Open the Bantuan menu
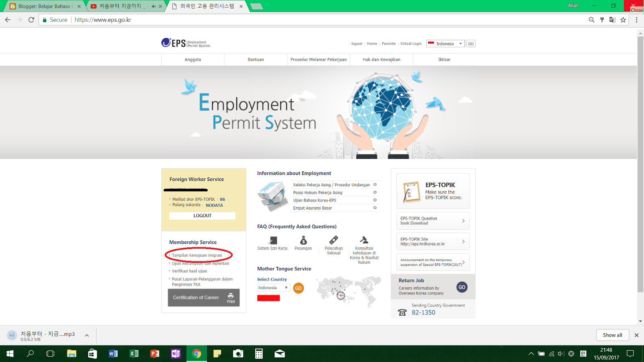Screen dimensions: 644x362 tap(256, 60)
